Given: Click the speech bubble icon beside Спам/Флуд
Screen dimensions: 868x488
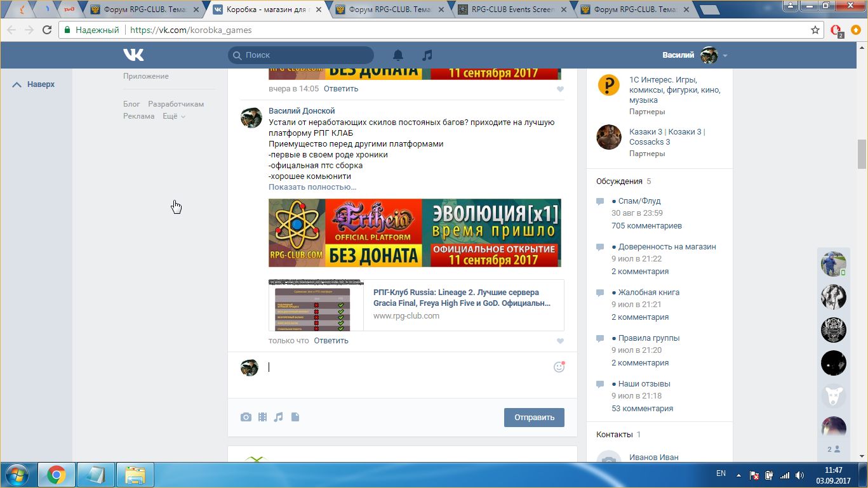Looking at the screenshot, I should (x=600, y=201).
